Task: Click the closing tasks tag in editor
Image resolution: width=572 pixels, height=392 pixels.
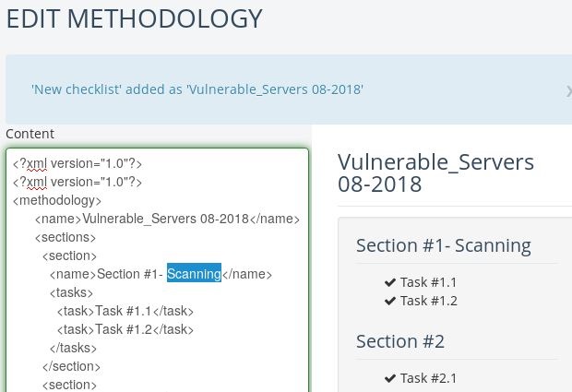Action: click(x=73, y=348)
